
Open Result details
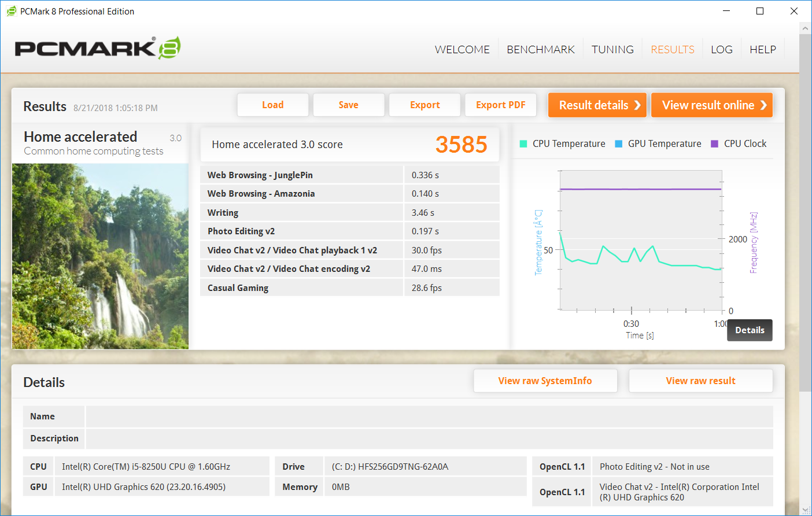tap(599, 105)
